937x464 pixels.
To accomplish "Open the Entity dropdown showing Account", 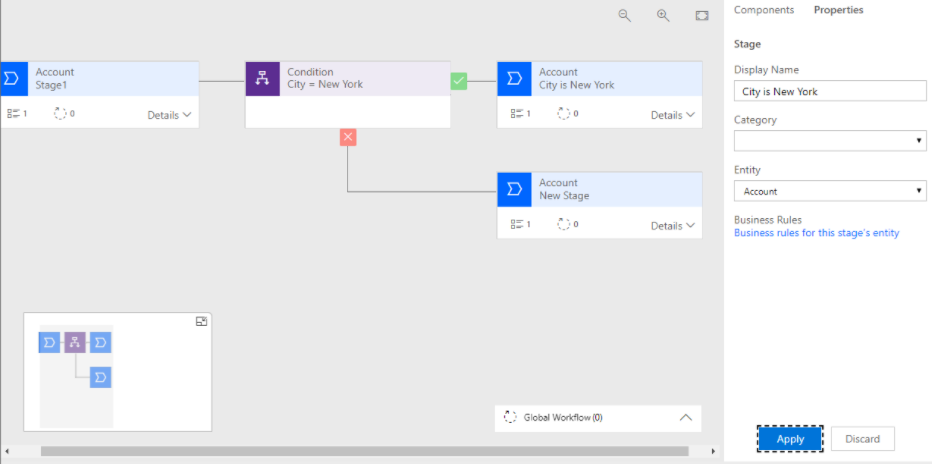I will coord(829,191).
